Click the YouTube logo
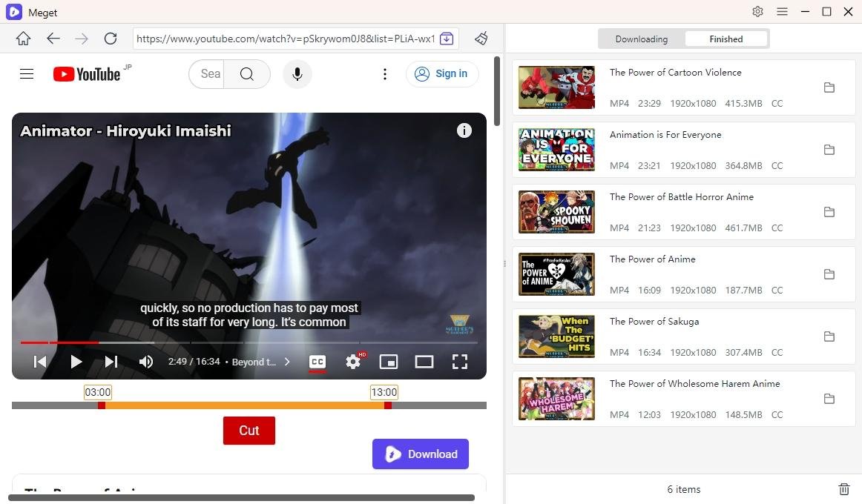 (x=87, y=74)
